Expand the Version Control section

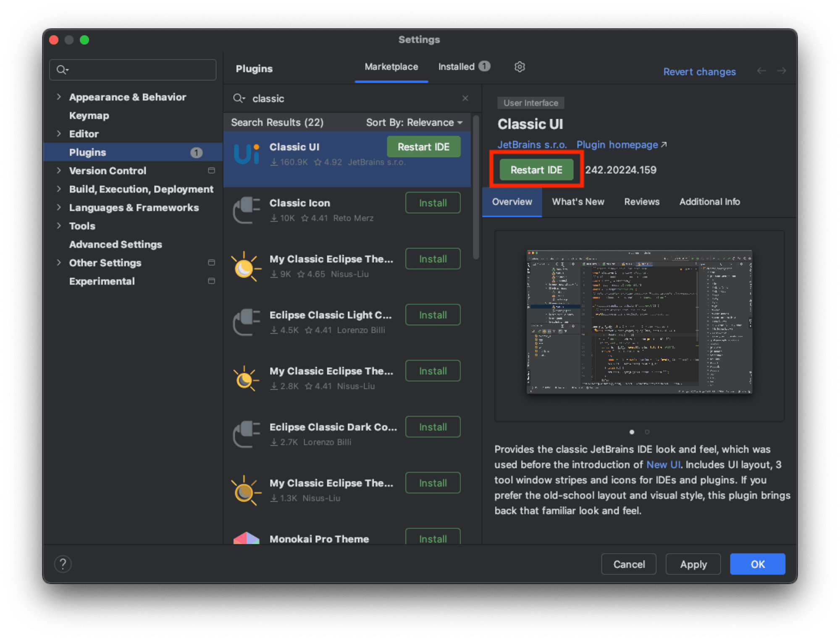(59, 170)
